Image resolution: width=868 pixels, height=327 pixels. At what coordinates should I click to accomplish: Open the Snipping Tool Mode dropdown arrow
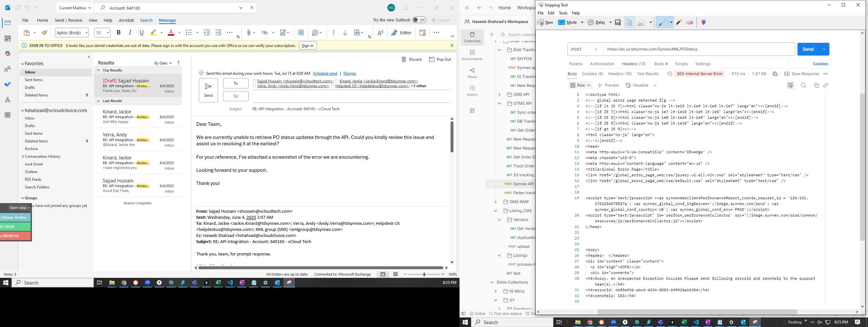(582, 23)
